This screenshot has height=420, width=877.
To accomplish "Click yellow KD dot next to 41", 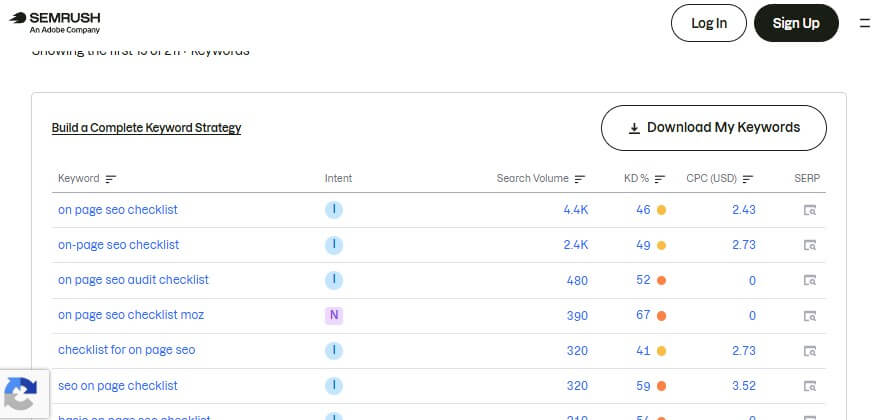I will (x=661, y=351).
